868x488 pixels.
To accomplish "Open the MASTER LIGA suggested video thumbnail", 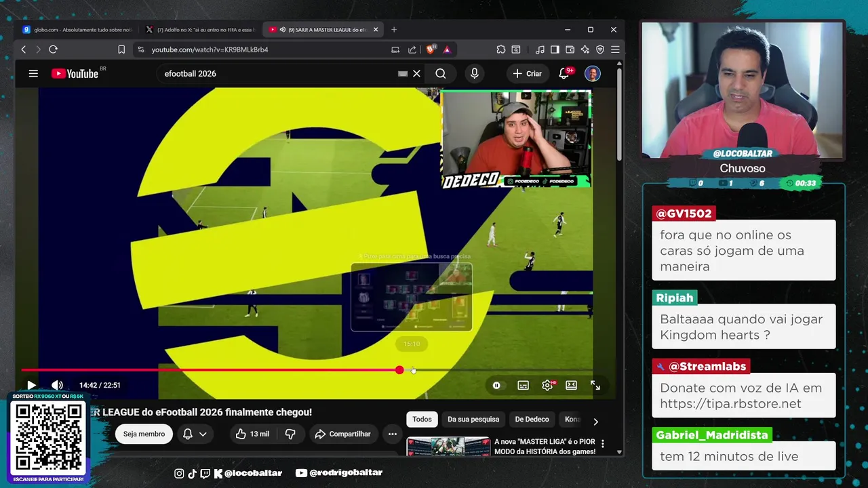I will (448, 447).
